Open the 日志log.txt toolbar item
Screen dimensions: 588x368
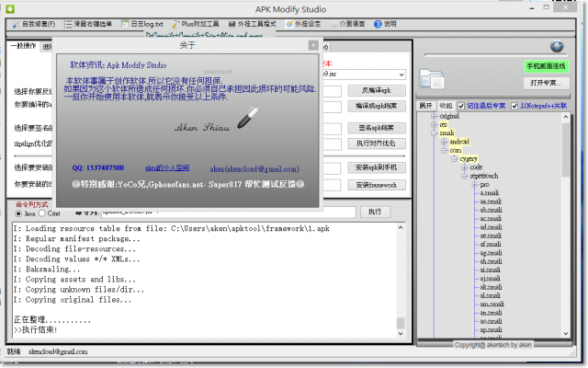[x=142, y=24]
